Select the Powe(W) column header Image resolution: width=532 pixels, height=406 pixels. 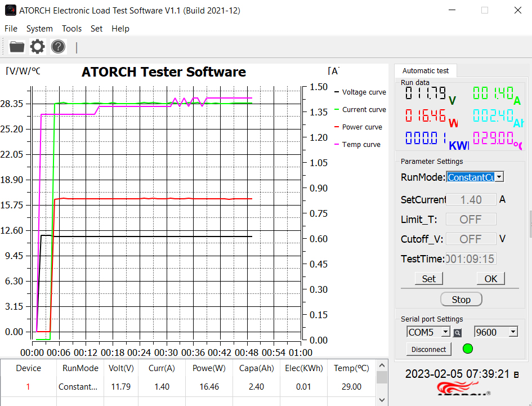[209, 368]
